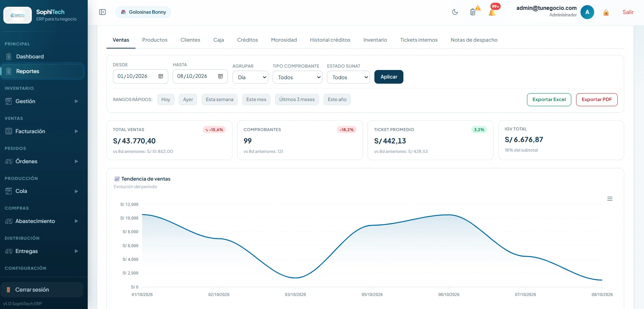Viewport: 644px width, 309px height.
Task: Open the Estado SUNAT dropdown
Action: (x=348, y=77)
